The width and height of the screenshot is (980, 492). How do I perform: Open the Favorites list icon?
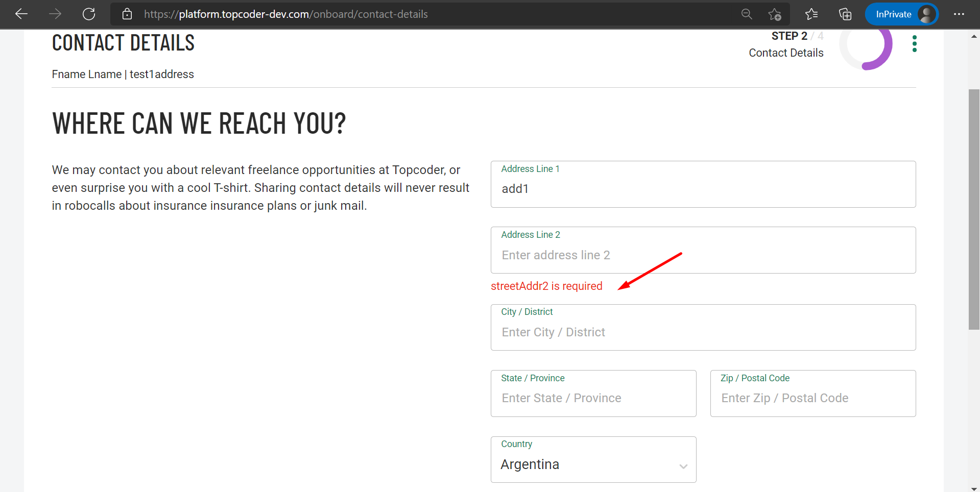(811, 14)
